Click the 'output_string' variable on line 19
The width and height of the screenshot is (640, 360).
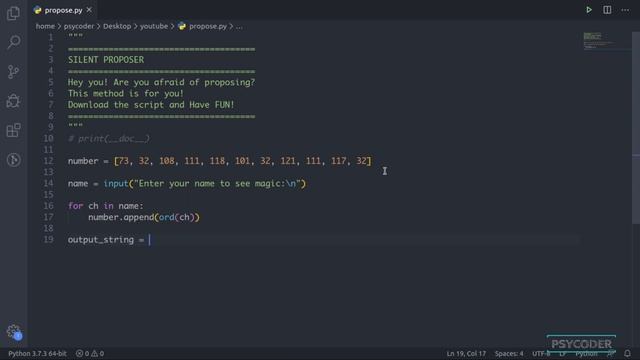[101, 240]
